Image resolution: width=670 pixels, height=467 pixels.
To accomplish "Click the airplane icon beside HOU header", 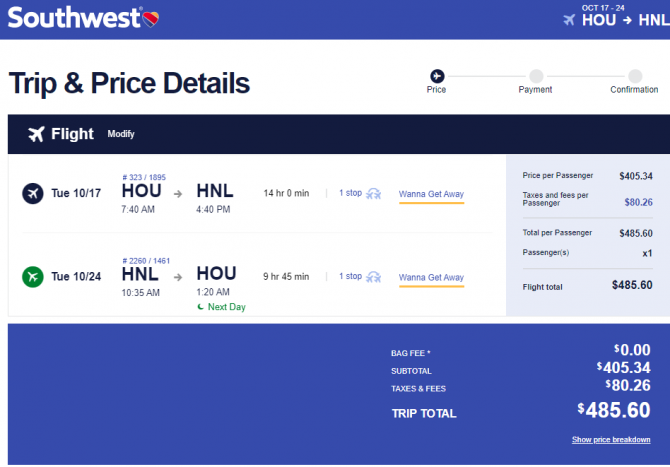I will [569, 20].
